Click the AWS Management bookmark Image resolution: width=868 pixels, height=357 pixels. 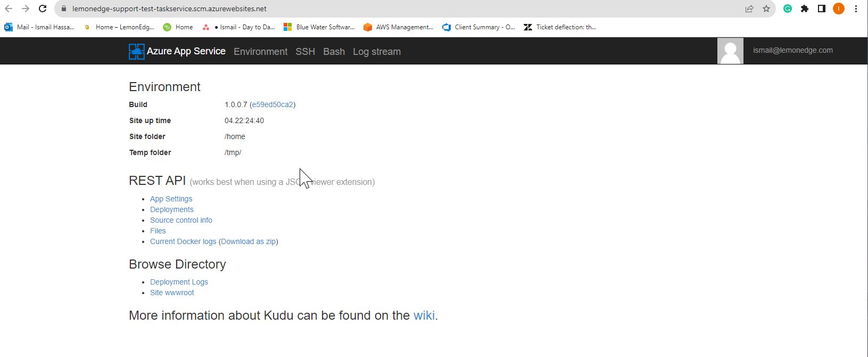[398, 27]
